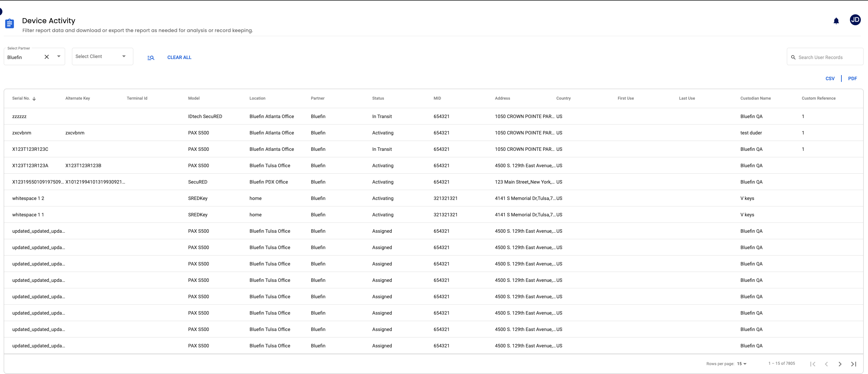The image size is (868, 374).
Task: Go to the first page
Action: point(813,364)
